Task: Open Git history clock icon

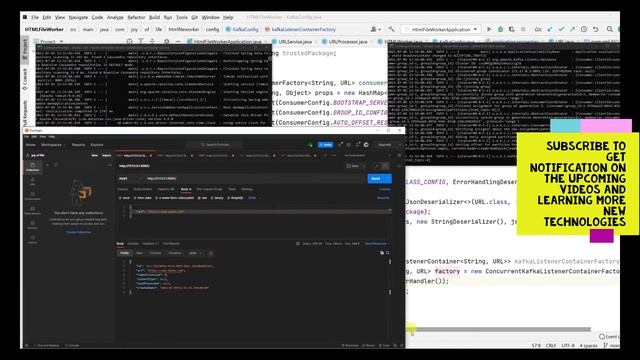Action: pyautogui.click(x=584, y=29)
